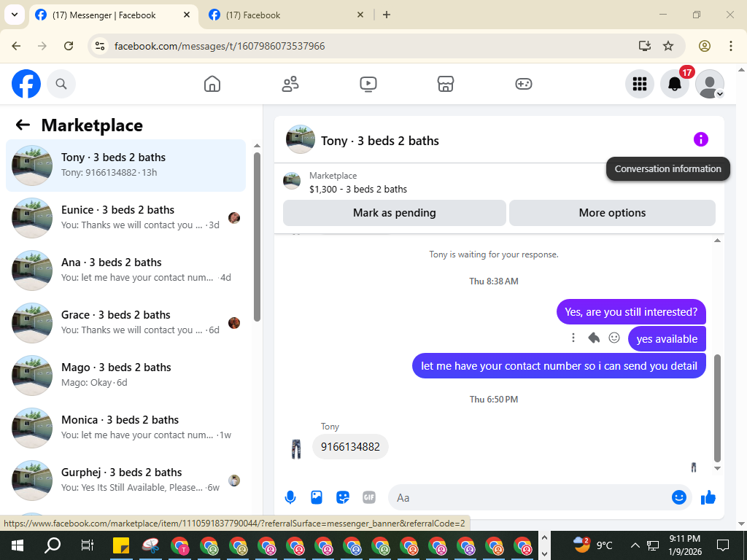Open Sticky Notes from taskbar

click(x=121, y=545)
